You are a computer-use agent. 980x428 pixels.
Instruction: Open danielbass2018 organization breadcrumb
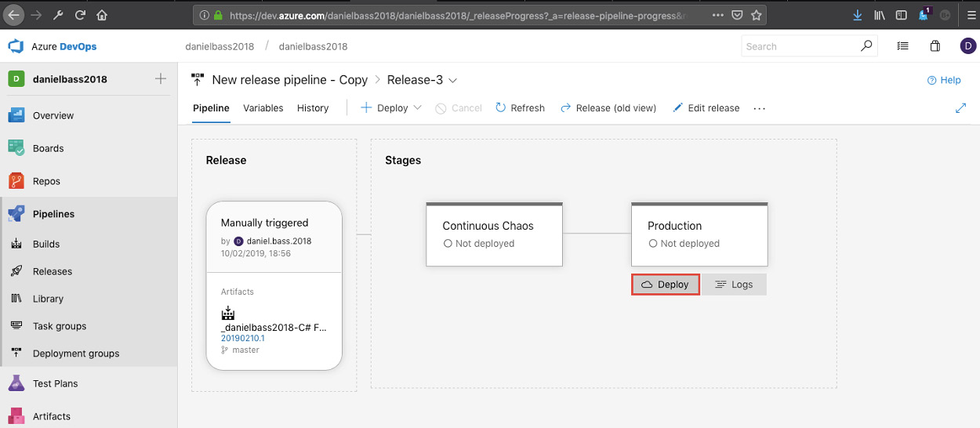coord(220,46)
